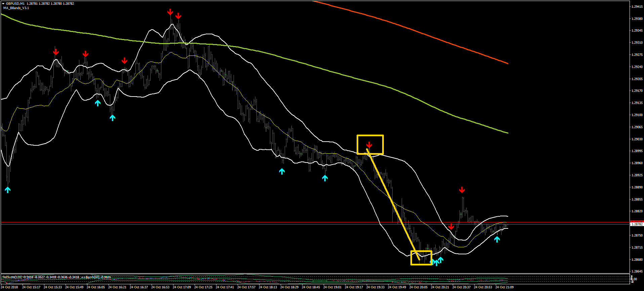Click the 1.29170 price axis label
644x291 pixels.
click(x=637, y=91)
